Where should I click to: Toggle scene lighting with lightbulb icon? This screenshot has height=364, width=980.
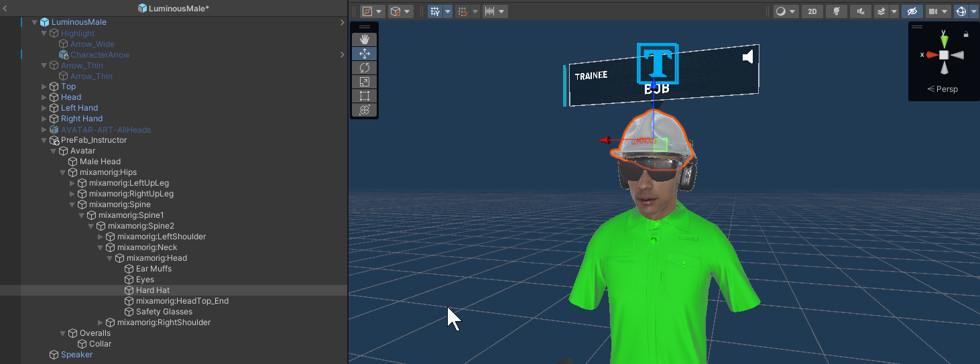[x=835, y=11]
